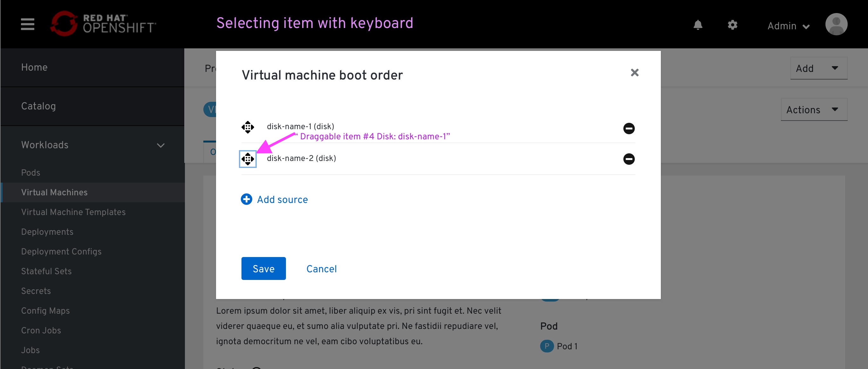Click the user profile avatar icon
Image resolution: width=868 pixels, height=369 pixels.
coord(836,25)
